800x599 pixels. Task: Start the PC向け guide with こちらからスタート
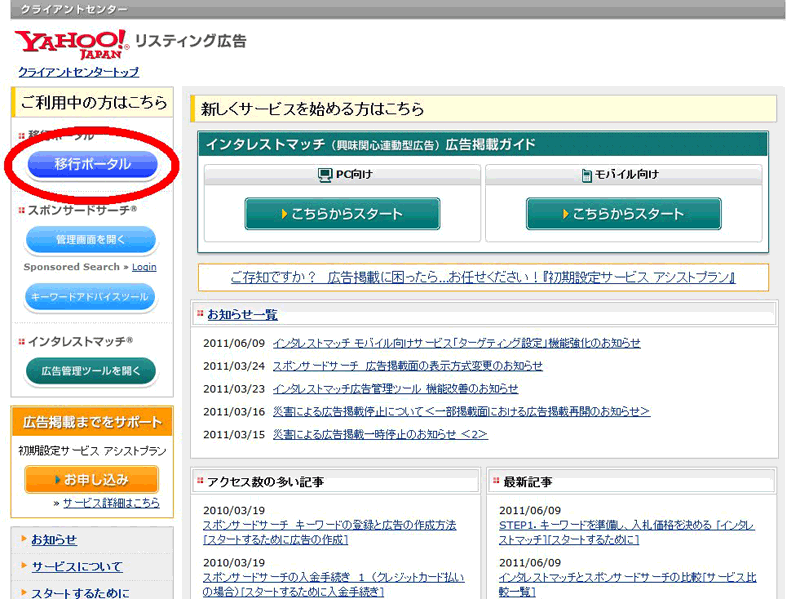[342, 214]
